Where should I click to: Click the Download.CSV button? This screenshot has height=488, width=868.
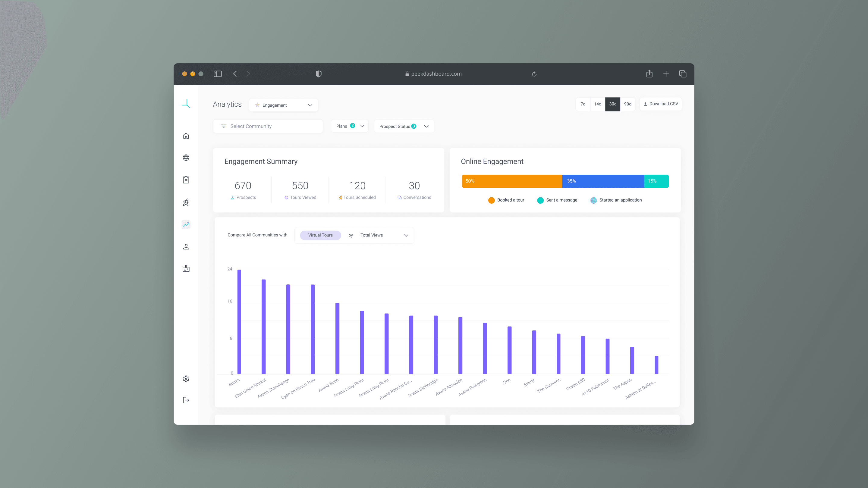tap(660, 104)
